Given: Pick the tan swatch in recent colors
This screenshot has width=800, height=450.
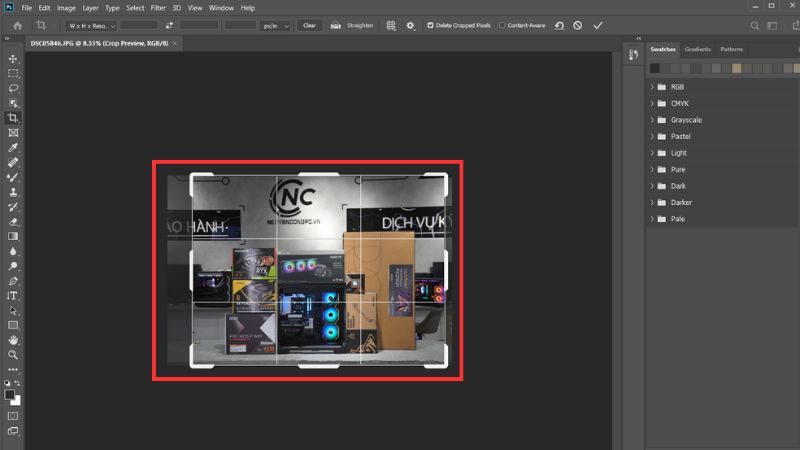Looking at the screenshot, I should tap(737, 68).
